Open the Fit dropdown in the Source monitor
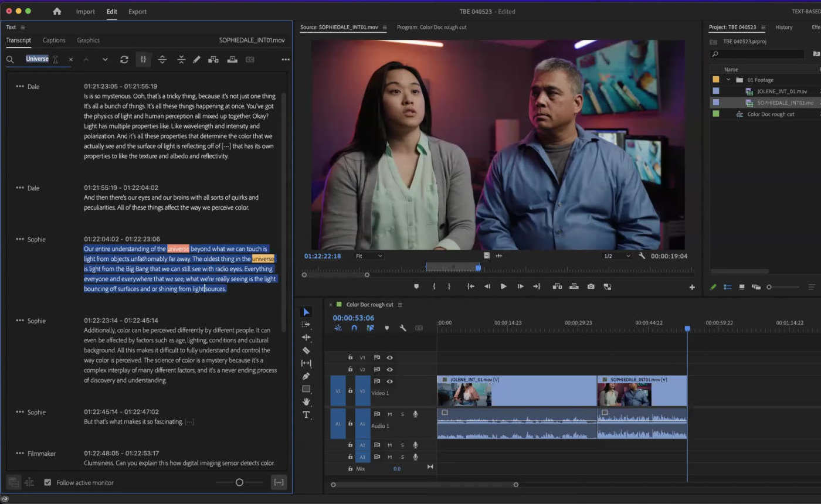 pyautogui.click(x=369, y=256)
